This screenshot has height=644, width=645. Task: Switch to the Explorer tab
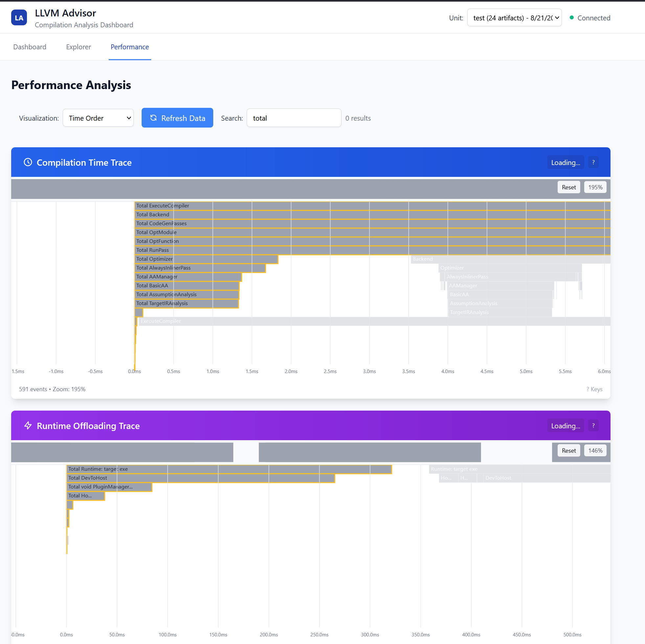click(79, 47)
